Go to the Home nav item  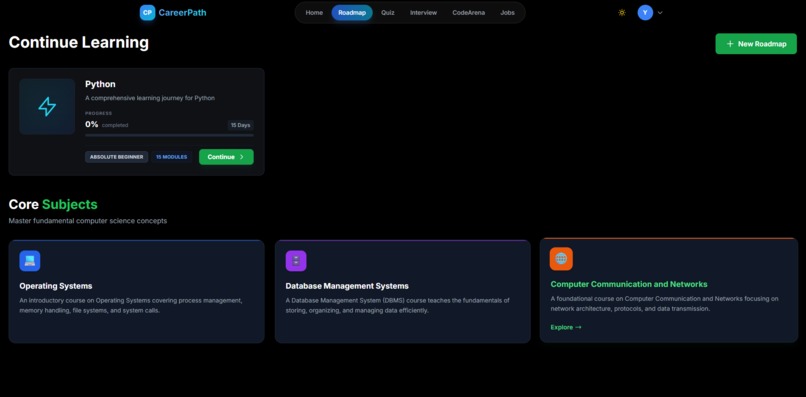tap(314, 13)
